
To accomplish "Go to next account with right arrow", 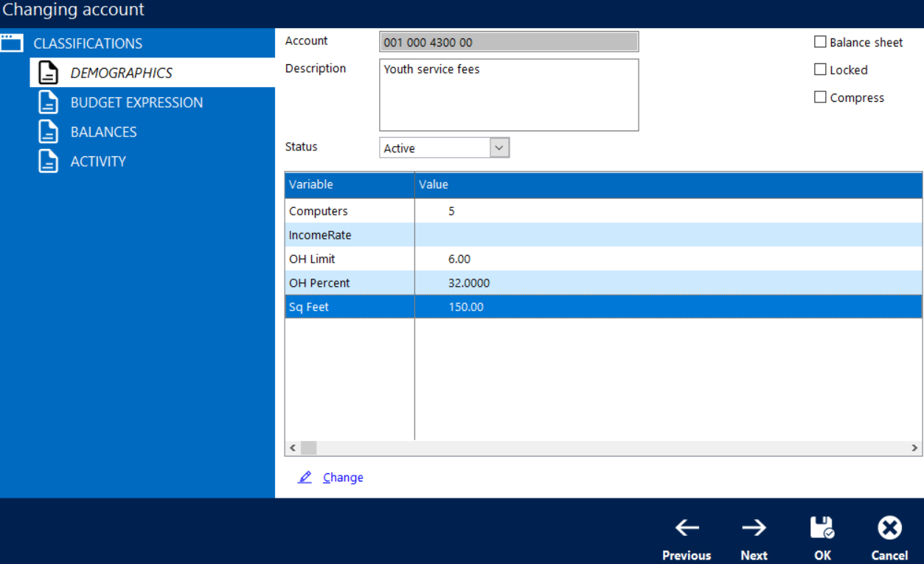I will coord(754,528).
